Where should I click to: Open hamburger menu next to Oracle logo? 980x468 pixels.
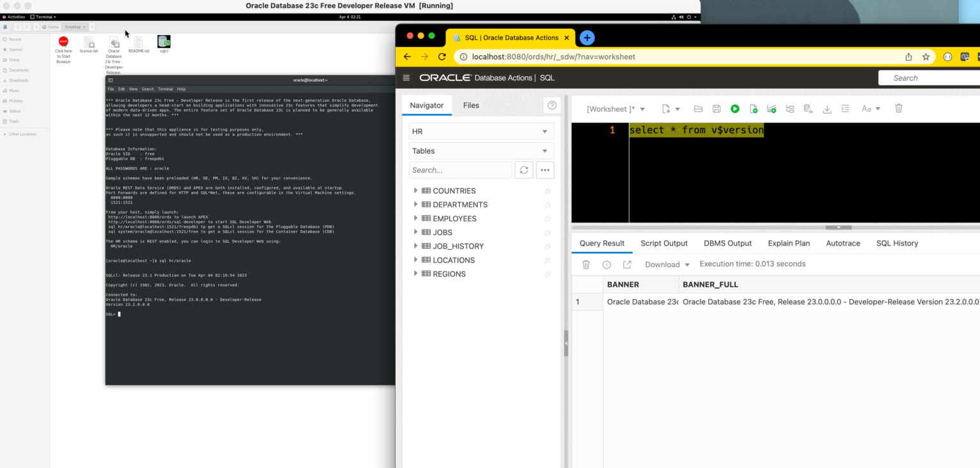(406, 78)
